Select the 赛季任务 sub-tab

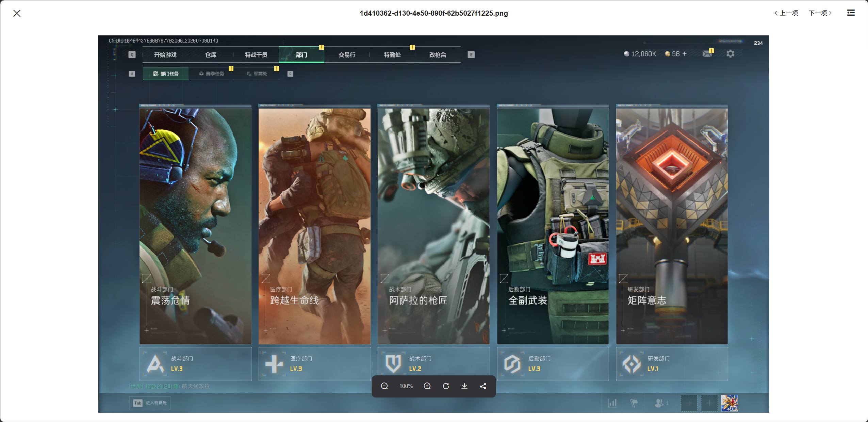[211, 74]
